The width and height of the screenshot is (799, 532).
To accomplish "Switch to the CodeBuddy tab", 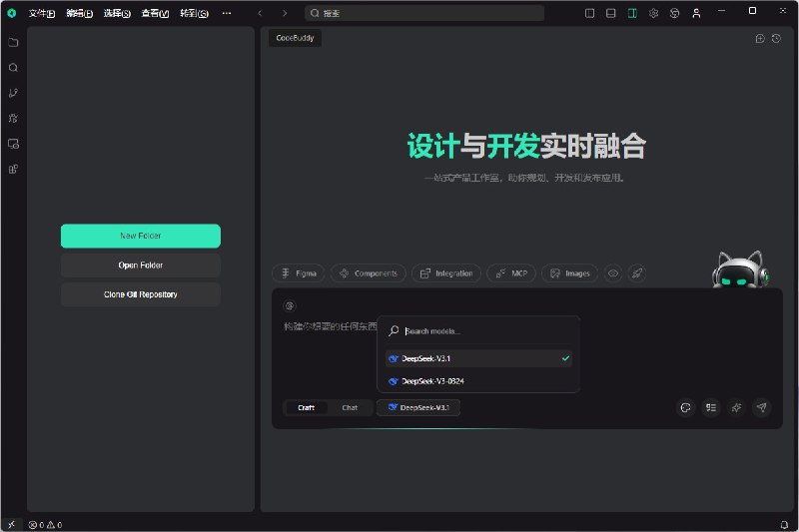I will 294,38.
